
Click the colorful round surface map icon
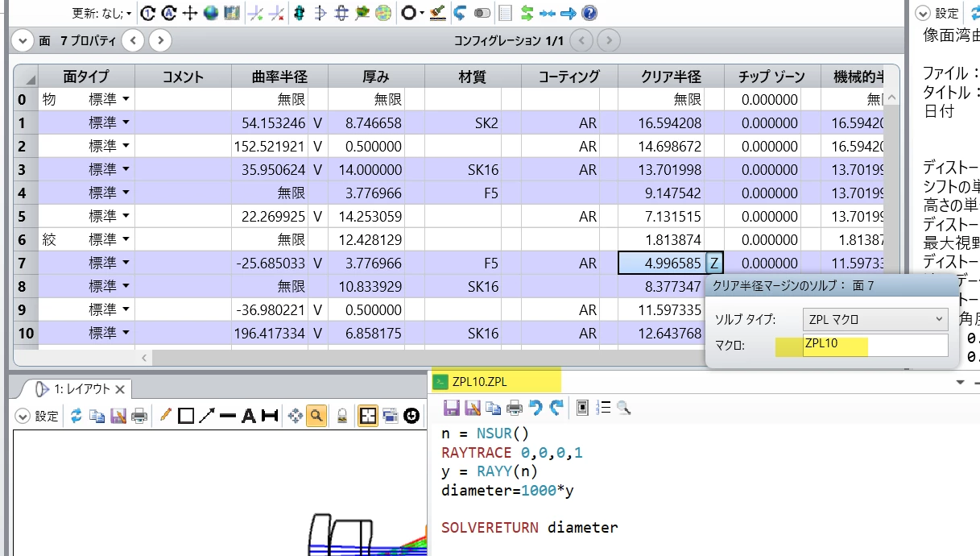[x=383, y=13]
